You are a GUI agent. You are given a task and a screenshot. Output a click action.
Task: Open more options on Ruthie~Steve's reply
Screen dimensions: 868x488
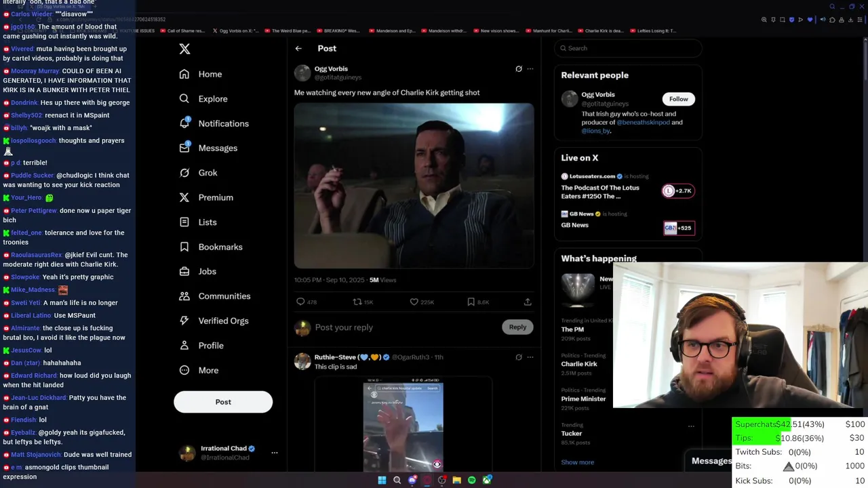click(x=530, y=357)
